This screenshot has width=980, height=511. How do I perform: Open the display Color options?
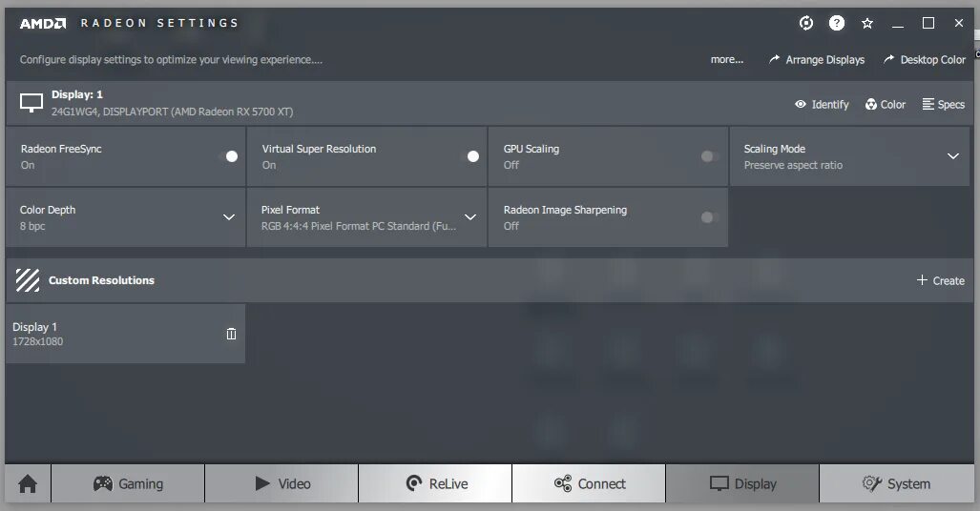point(886,104)
